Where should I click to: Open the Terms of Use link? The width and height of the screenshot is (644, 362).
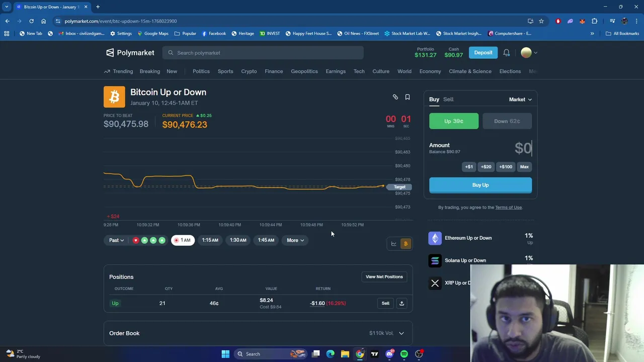click(508, 207)
